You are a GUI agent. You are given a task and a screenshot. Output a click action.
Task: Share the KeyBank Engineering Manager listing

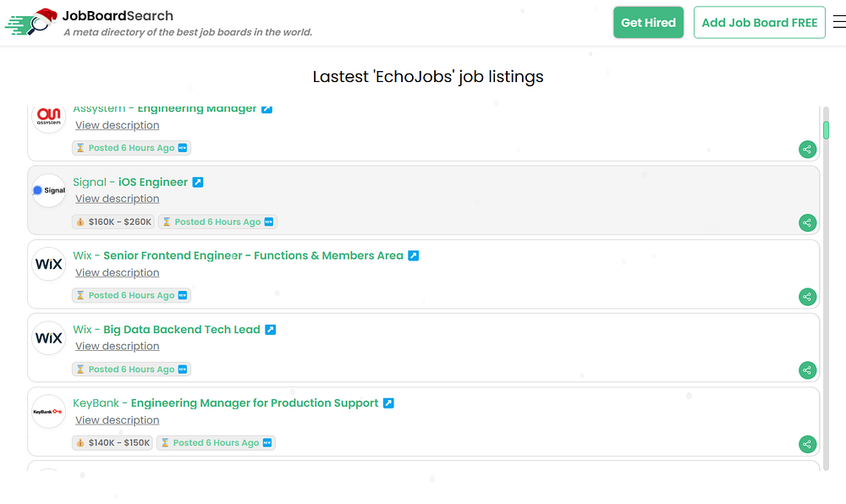coord(807,444)
